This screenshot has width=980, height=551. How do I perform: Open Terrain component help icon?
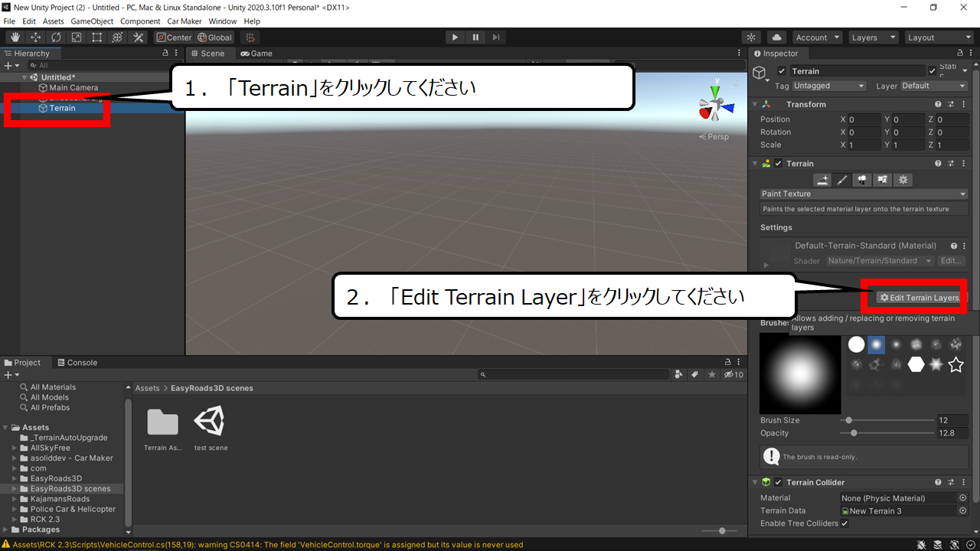point(938,164)
